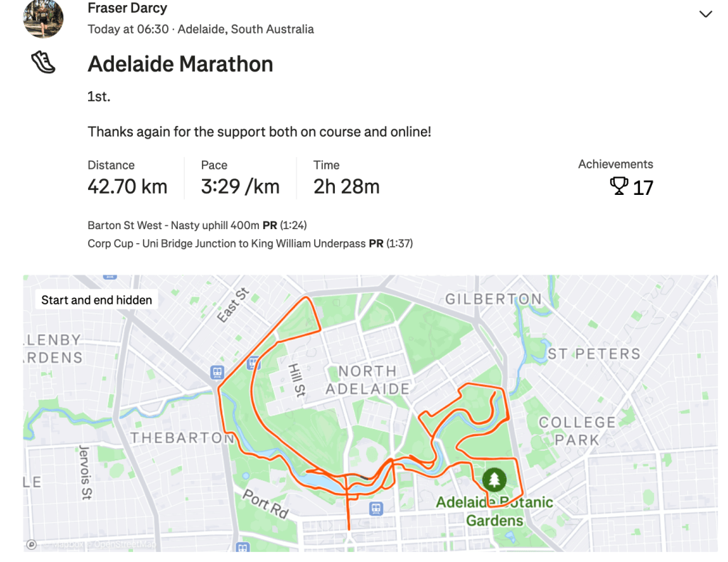This screenshot has width=728, height=562.
Task: Open Fraser Darcy's athlete profile name link
Action: 127,9
